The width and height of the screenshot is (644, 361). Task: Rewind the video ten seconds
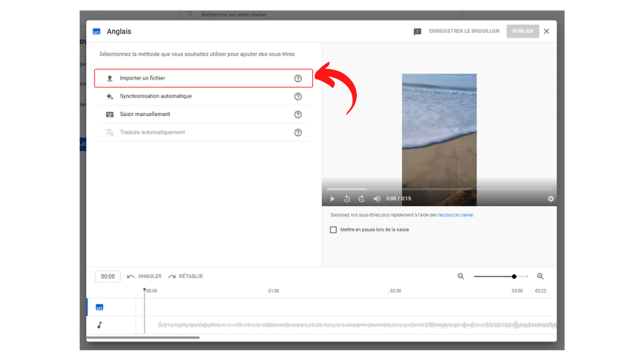click(x=346, y=199)
